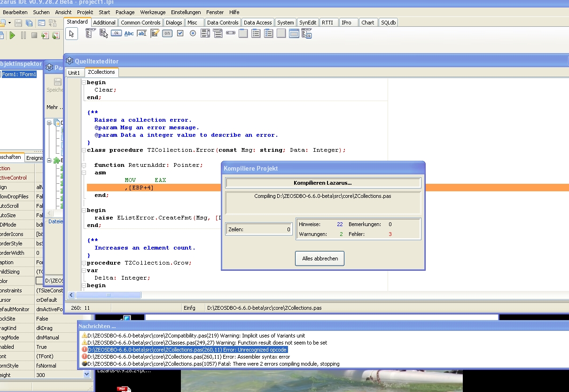Collapse the first package tree node
This screenshot has width=569, height=392.
(x=50, y=123)
